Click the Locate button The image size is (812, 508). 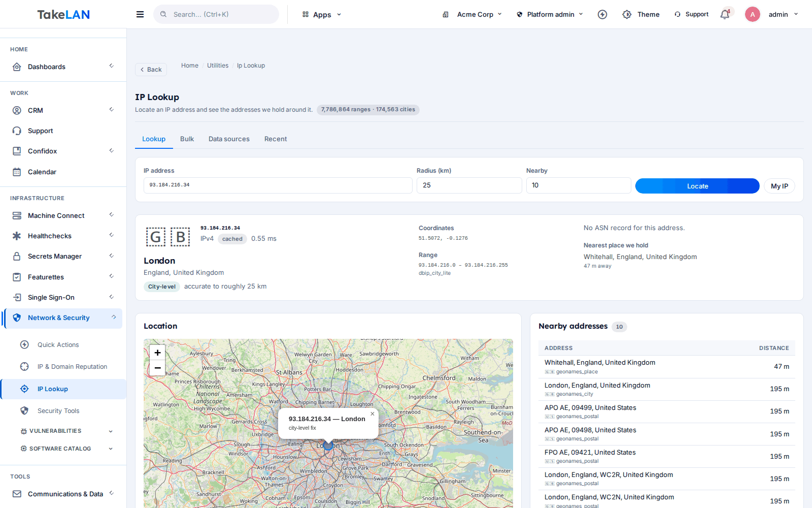coord(697,186)
